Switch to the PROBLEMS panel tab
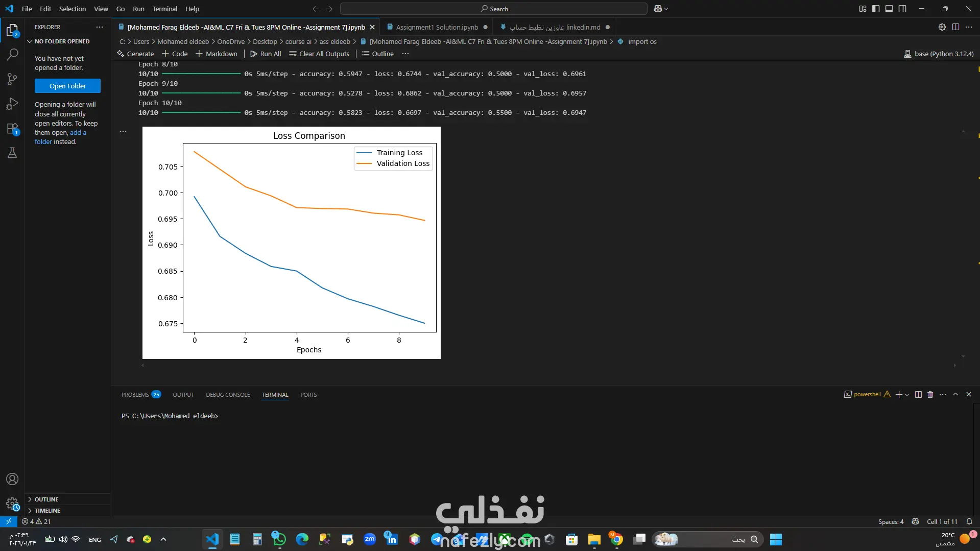Image resolution: width=980 pixels, height=551 pixels. click(141, 395)
